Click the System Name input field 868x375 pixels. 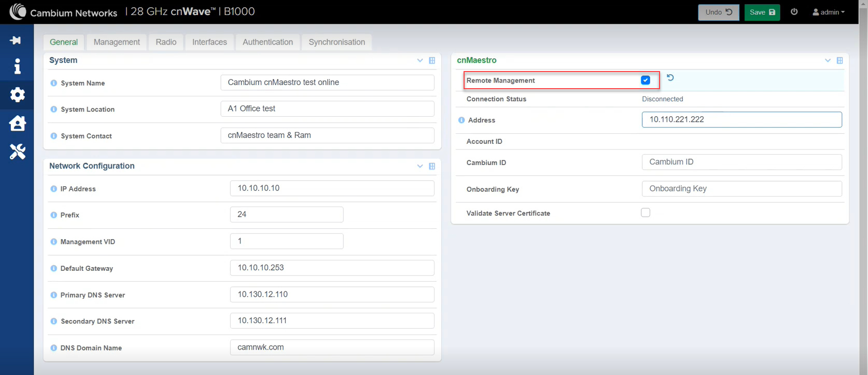pyautogui.click(x=327, y=82)
